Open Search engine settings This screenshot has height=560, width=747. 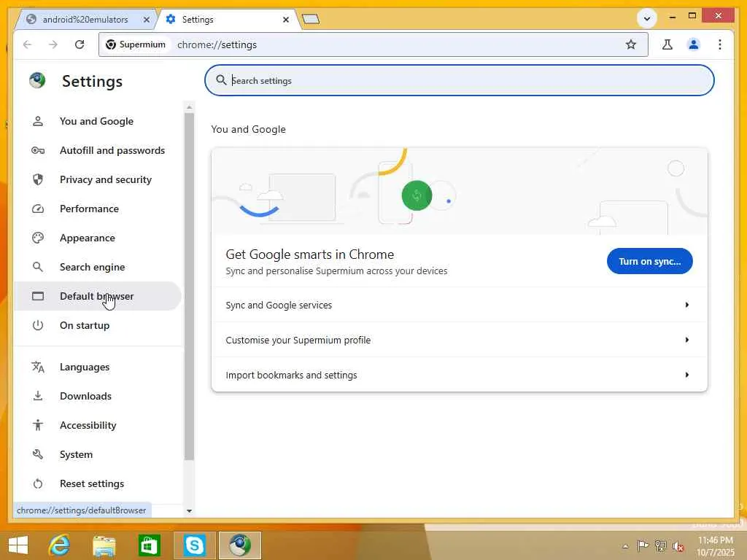tap(98, 267)
